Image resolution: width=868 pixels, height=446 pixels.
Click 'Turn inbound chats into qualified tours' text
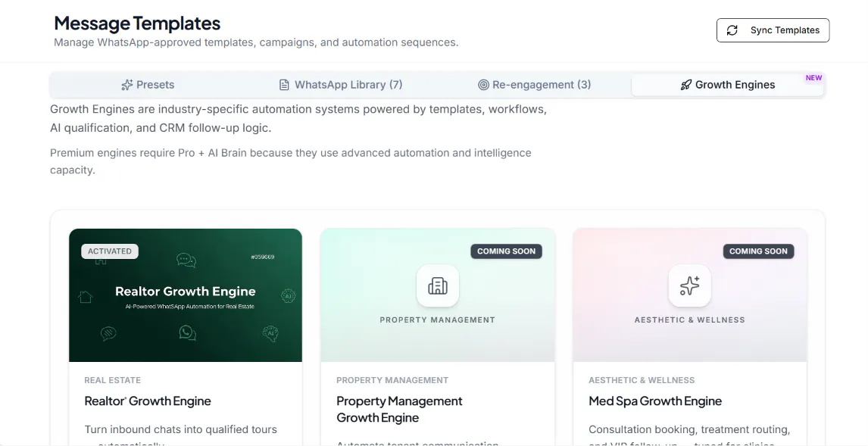point(180,429)
